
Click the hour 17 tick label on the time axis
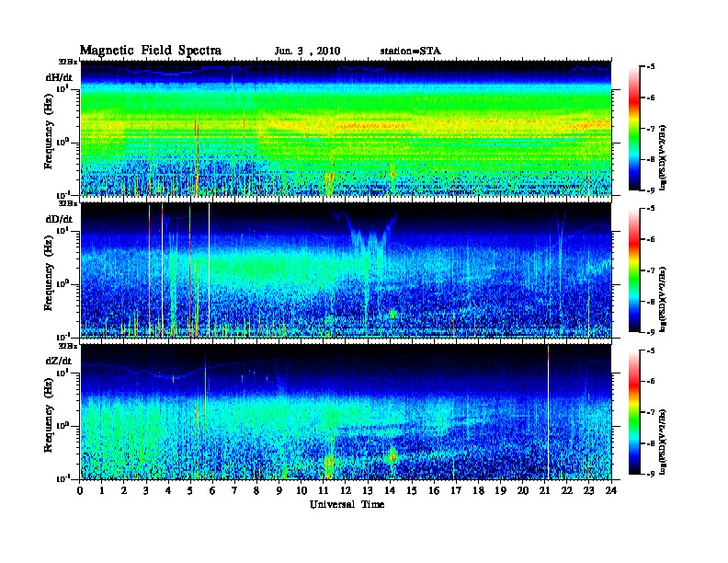457,490
